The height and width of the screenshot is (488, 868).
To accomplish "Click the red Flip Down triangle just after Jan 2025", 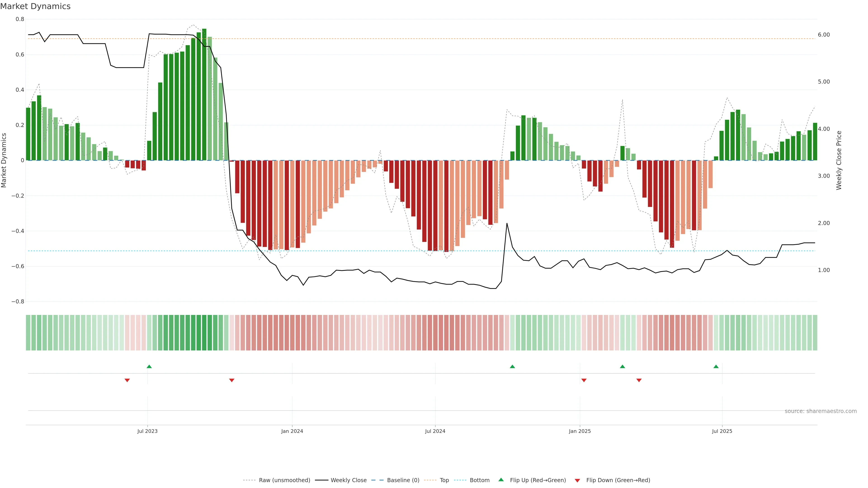I will point(584,380).
